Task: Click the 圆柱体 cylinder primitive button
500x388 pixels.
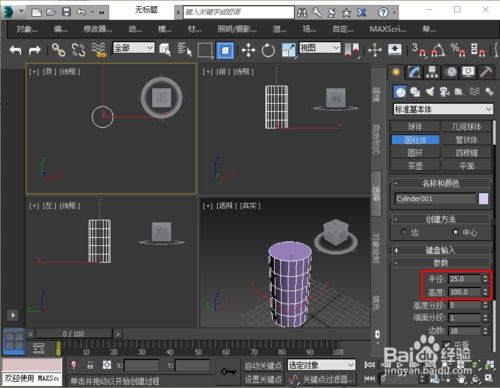Action: pyautogui.click(x=415, y=140)
